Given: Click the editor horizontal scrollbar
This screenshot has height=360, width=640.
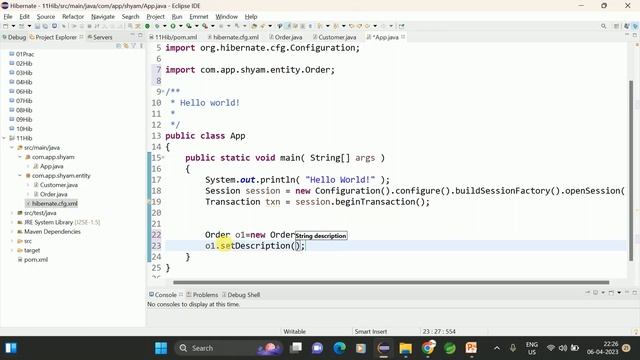Looking at the screenshot, I should pyautogui.click(x=391, y=282).
